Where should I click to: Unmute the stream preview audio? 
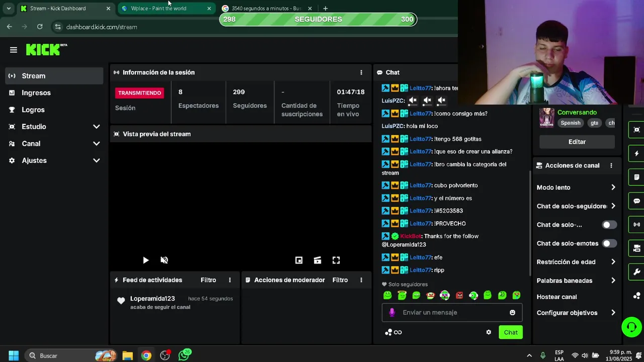click(164, 260)
